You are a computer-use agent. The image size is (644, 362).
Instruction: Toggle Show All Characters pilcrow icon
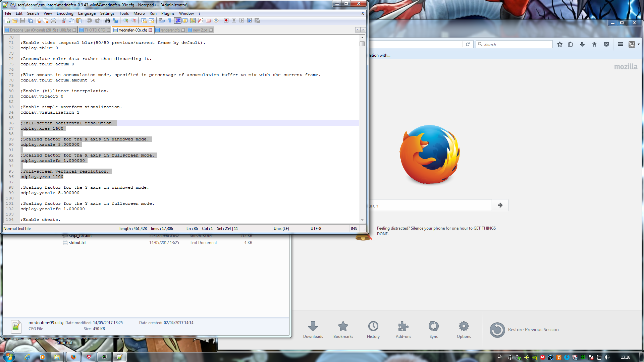tap(170, 21)
